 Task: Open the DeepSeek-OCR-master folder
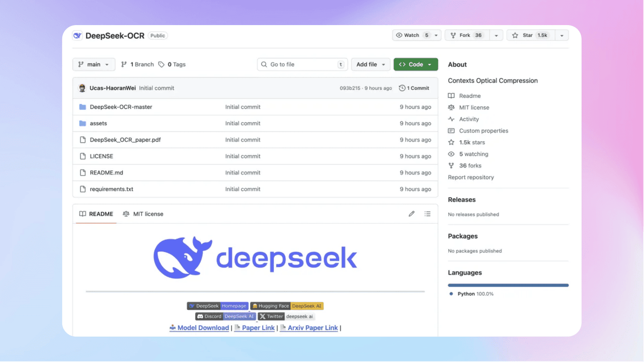121,107
